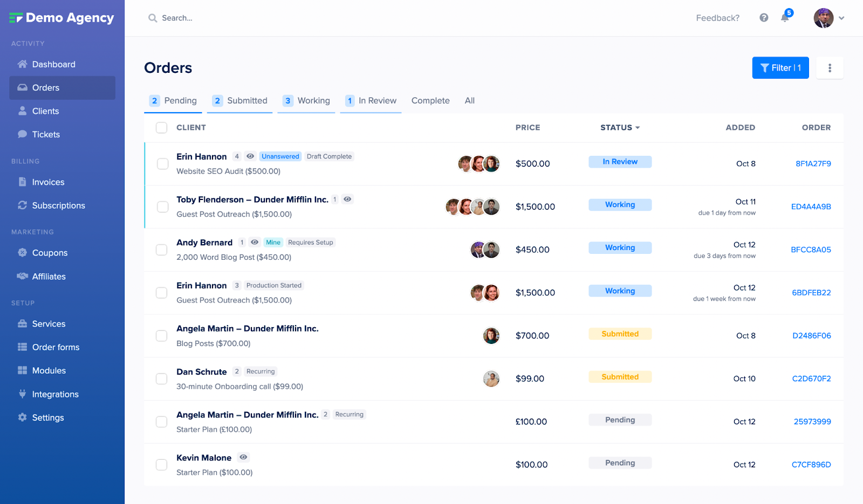The height and width of the screenshot is (504, 863).
Task: Open the Integrations settings
Action: tap(55, 393)
